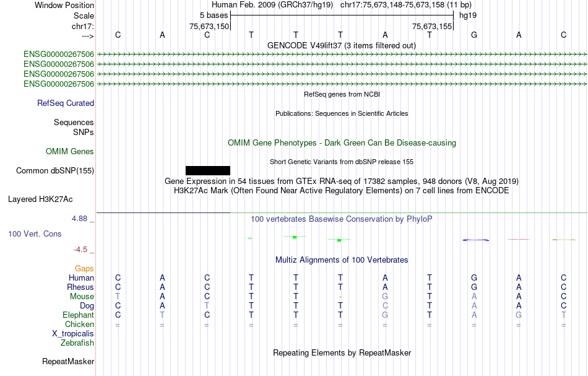
Task: Click the RefSeq genes from NCBI title
Action: pos(342,94)
